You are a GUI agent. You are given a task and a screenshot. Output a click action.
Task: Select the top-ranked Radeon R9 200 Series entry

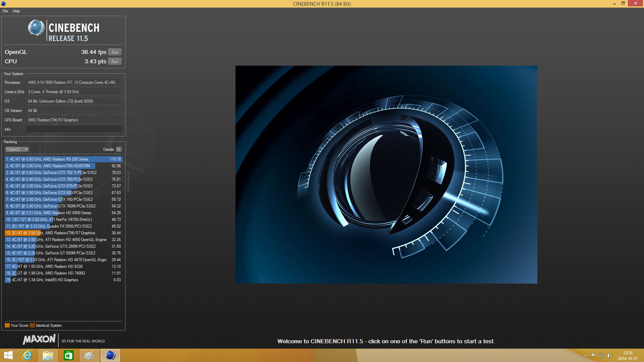click(63, 159)
